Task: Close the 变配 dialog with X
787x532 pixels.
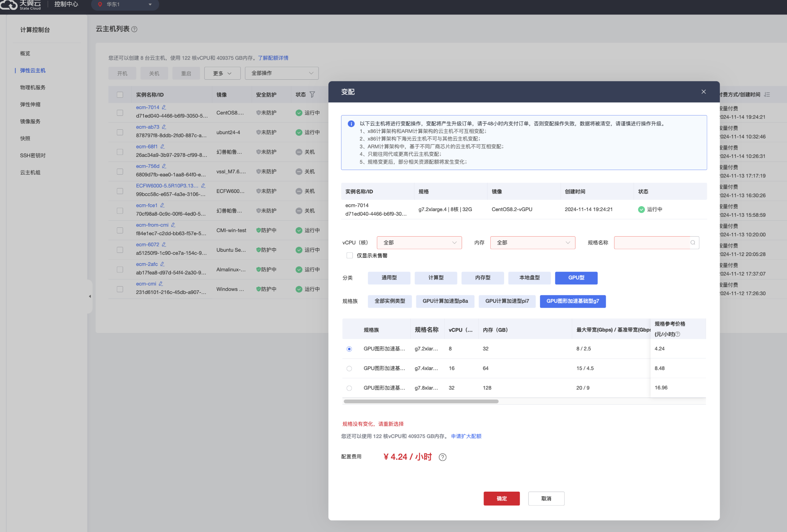Action: (x=704, y=92)
